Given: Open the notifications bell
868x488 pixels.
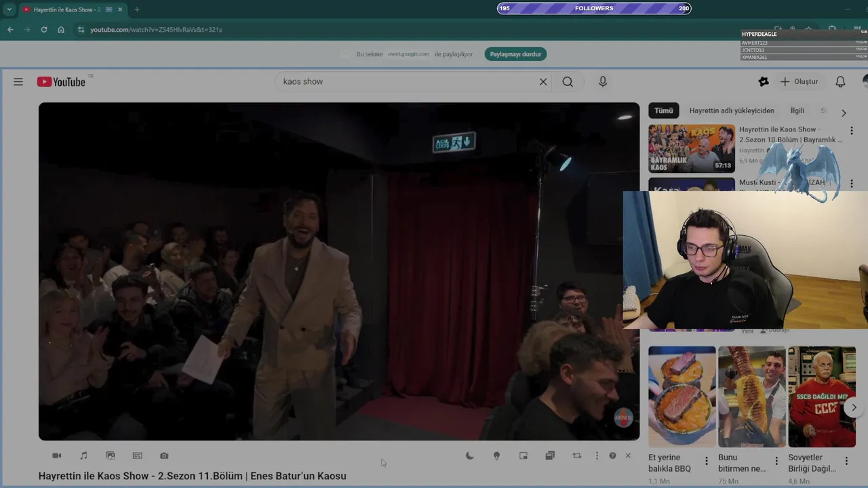Looking at the screenshot, I should [x=840, y=81].
